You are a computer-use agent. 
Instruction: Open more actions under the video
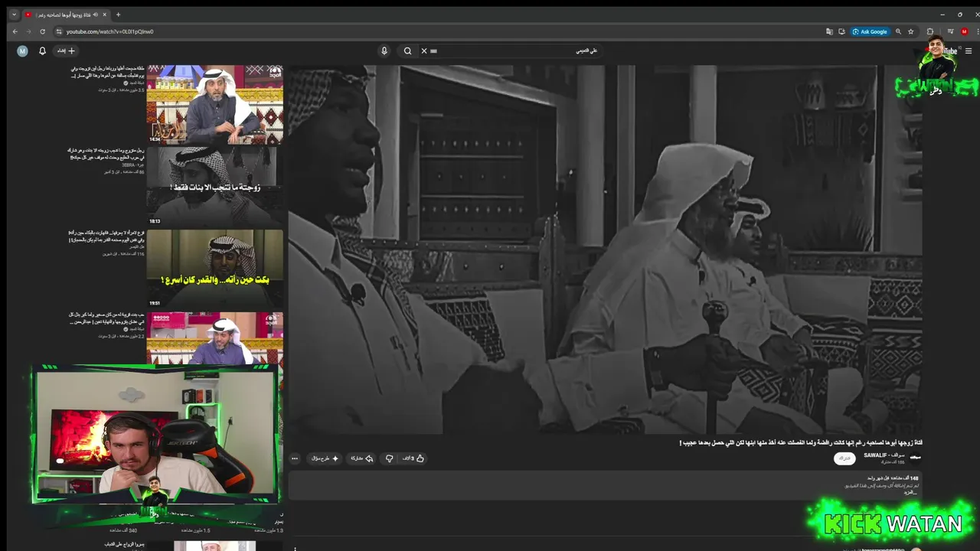pyautogui.click(x=295, y=458)
